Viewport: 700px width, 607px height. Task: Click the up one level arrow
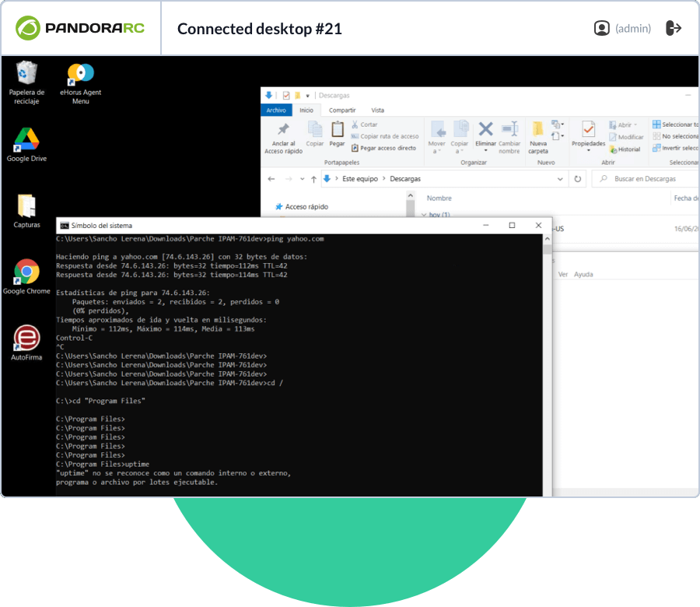314,179
